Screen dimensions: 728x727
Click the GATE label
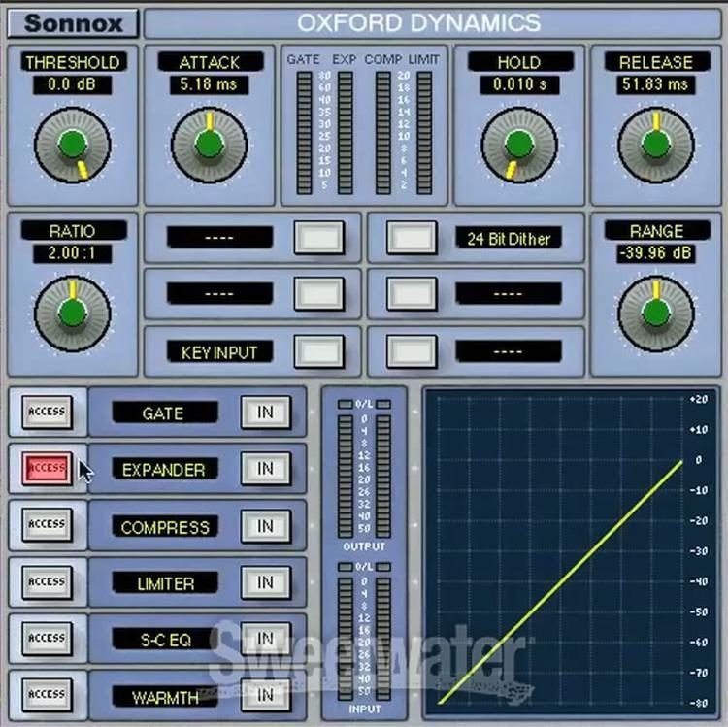coord(164,413)
